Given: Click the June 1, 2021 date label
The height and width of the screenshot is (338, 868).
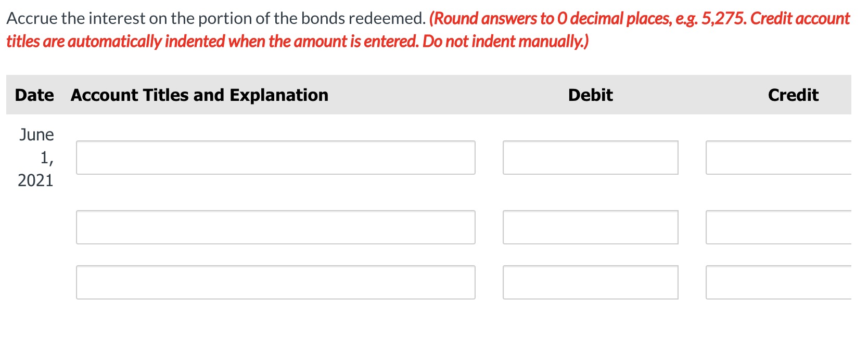Looking at the screenshot, I should 36,157.
